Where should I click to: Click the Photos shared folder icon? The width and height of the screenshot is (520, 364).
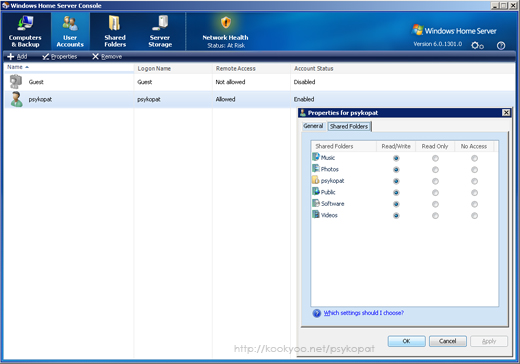[316, 169]
